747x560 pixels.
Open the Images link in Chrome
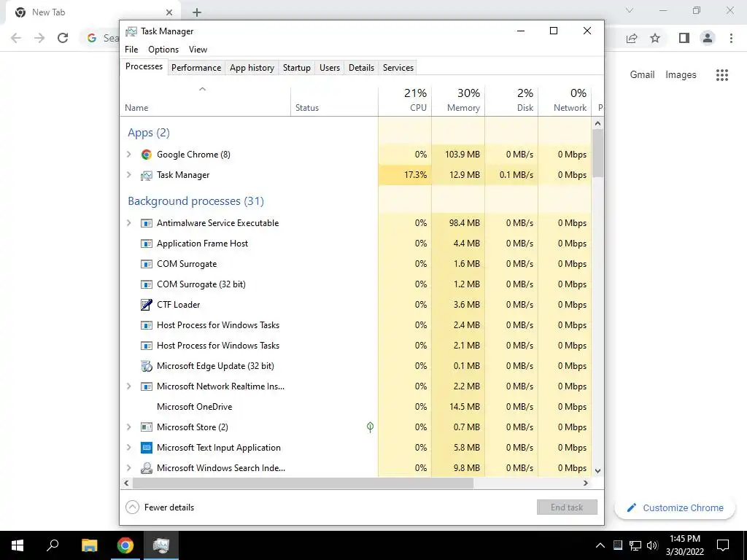(x=681, y=75)
